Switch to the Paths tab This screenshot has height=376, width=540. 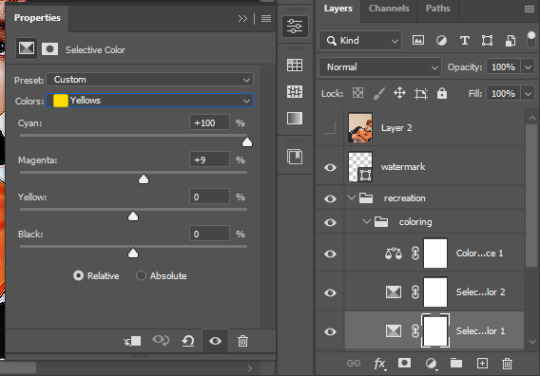[x=438, y=9]
